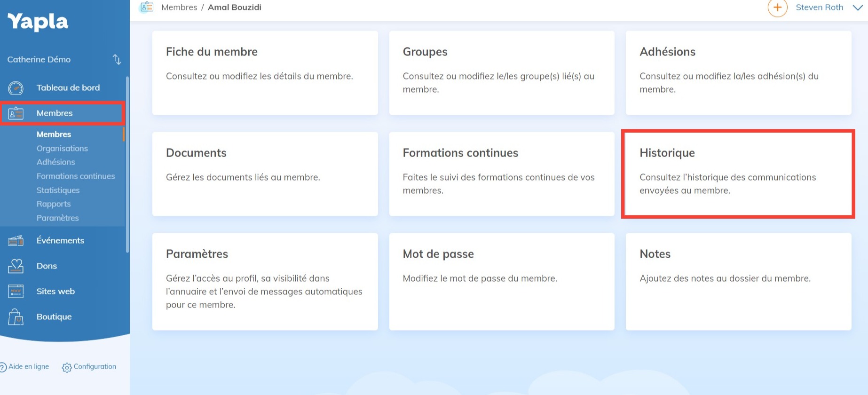868x395 pixels.
Task: Click the Aide en ligne question mark icon
Action: click(3, 367)
